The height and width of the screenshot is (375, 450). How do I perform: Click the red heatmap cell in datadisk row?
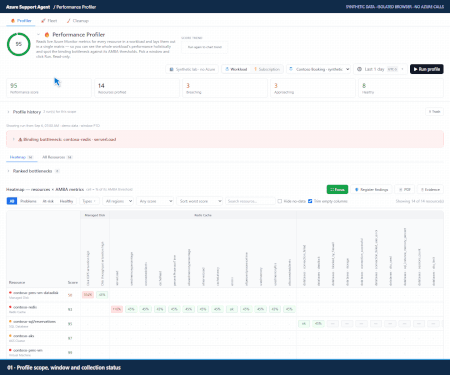coord(88,295)
